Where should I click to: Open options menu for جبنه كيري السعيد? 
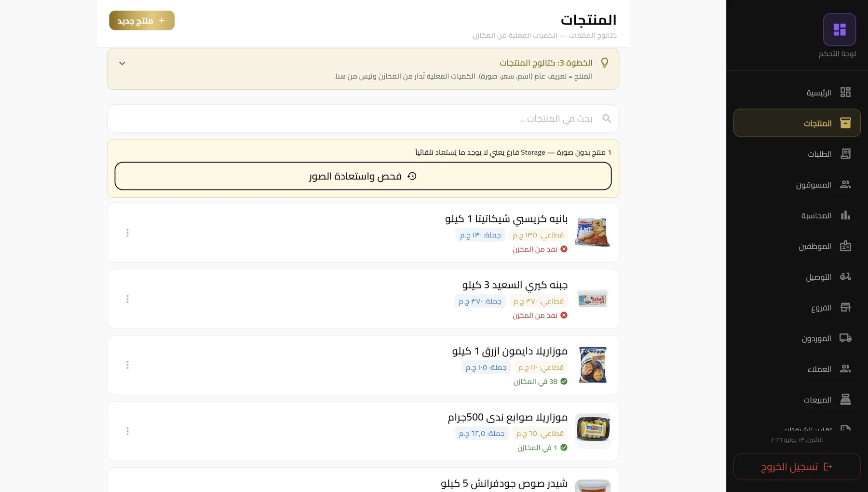click(127, 299)
